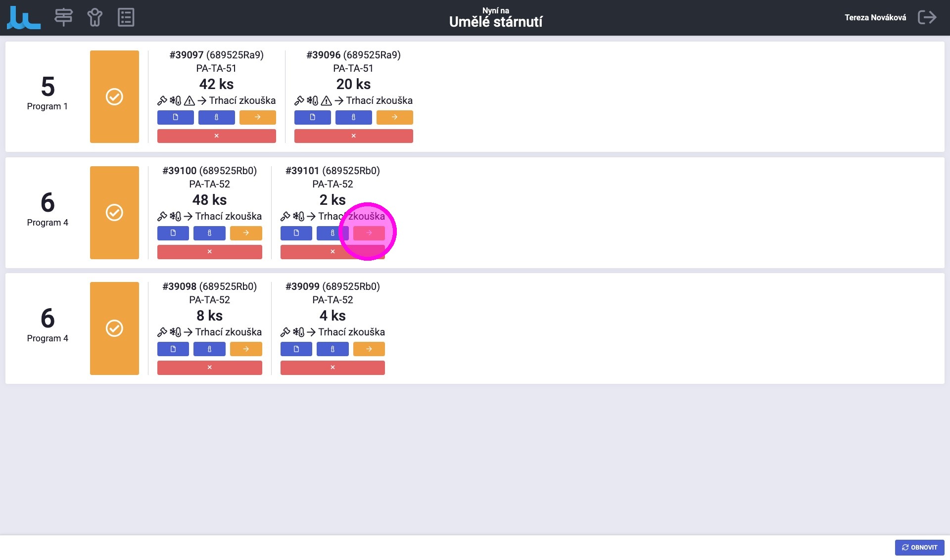Toggle orange checkmark tile for Program 1
The width and height of the screenshot is (950, 560).
[114, 96]
